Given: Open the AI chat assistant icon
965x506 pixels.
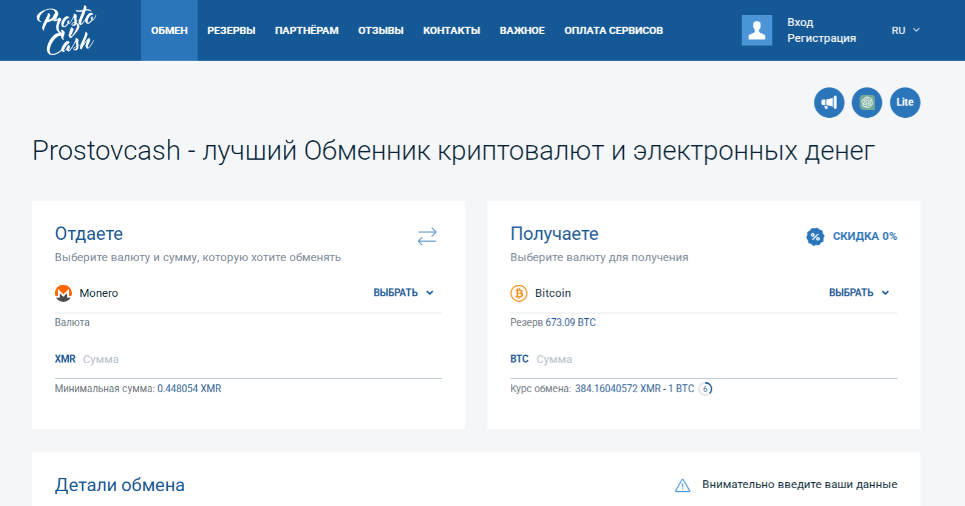Looking at the screenshot, I should click(867, 102).
